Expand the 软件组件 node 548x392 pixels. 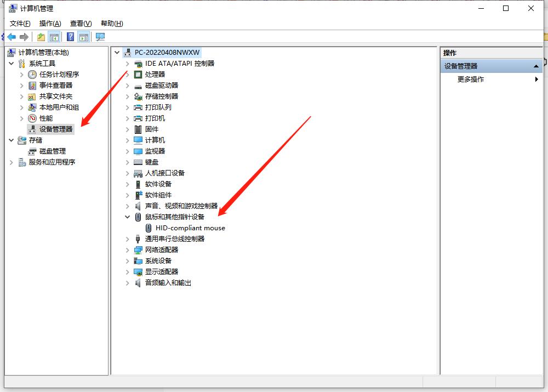point(128,195)
